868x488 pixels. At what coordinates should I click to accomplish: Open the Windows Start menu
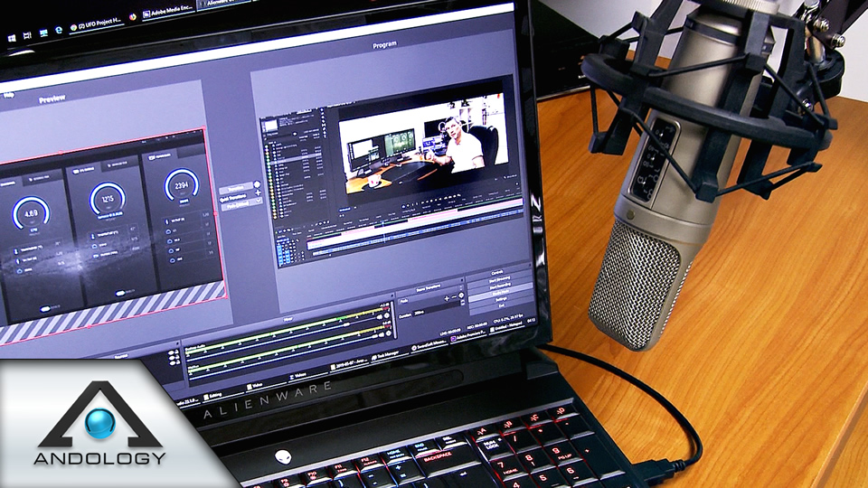(12, 39)
